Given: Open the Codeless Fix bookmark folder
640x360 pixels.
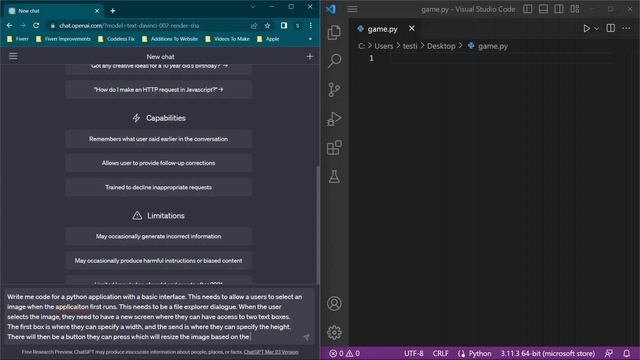Looking at the screenshot, I should point(116,39).
